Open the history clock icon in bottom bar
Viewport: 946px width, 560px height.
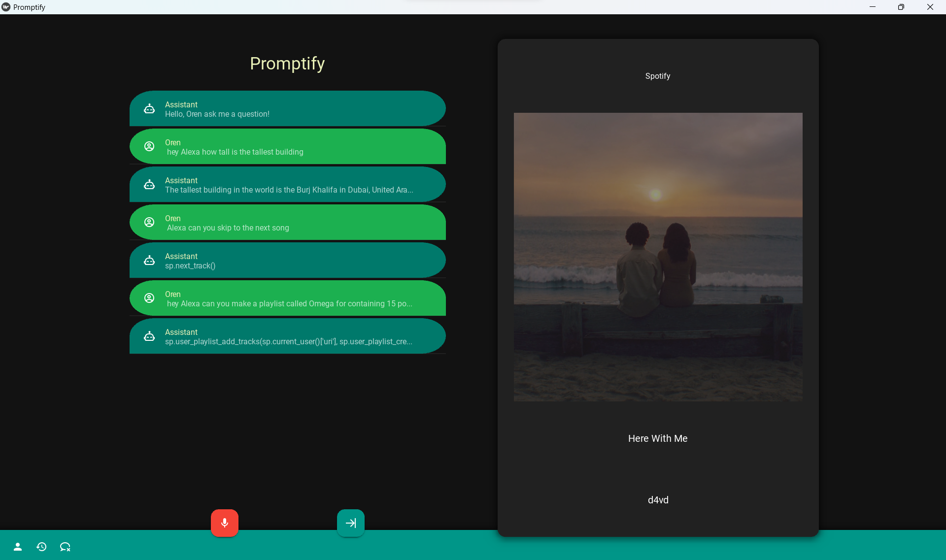tap(41, 547)
